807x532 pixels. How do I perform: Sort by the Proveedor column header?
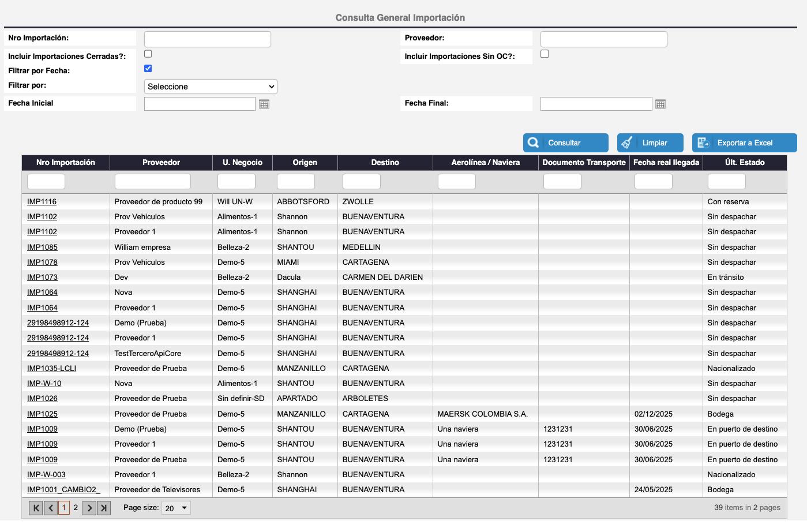click(x=161, y=163)
